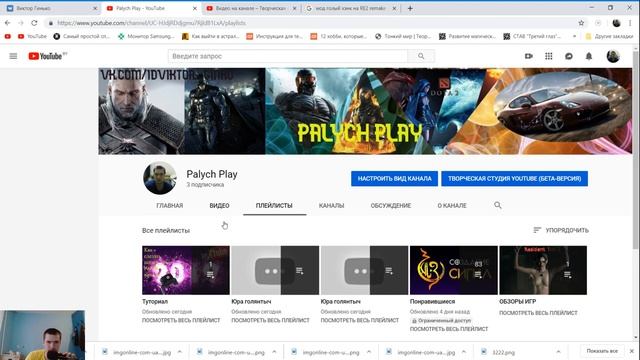Viewport: 640px width, 360px height.
Task: Click the Palych Play channel avatar
Action: click(x=160, y=178)
